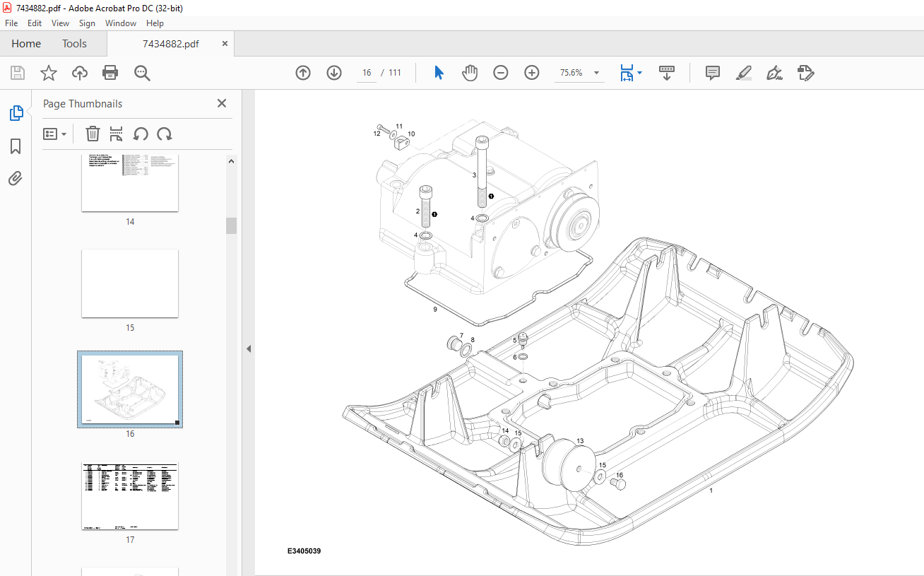
Task: Zoom out with the minus icon
Action: 501,73
